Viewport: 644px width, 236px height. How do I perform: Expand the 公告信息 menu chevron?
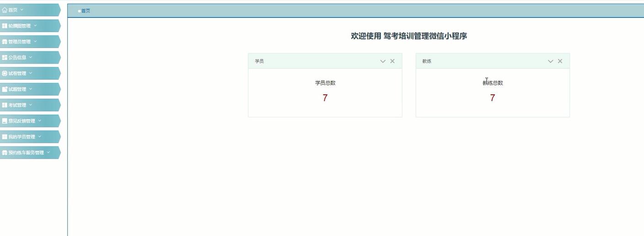31,57
